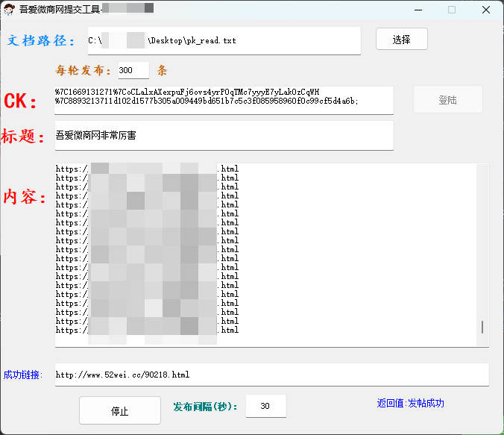Viewport: 504px width, 435px height.
Task: Click the app icon in the title bar
Action: click(9, 10)
